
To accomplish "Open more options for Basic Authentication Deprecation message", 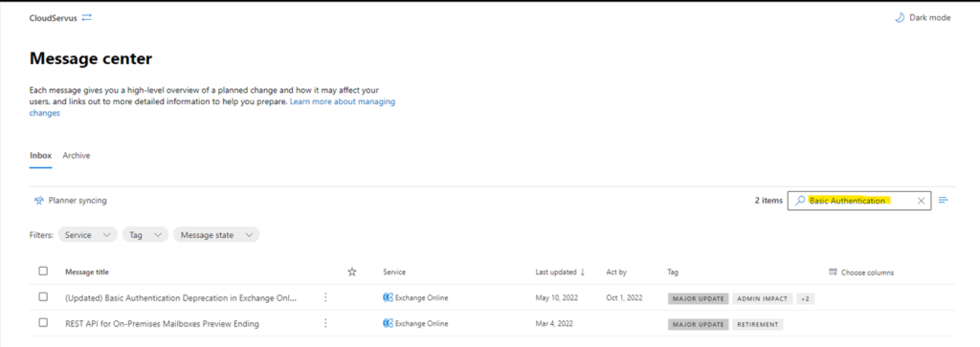I will pyautogui.click(x=325, y=297).
